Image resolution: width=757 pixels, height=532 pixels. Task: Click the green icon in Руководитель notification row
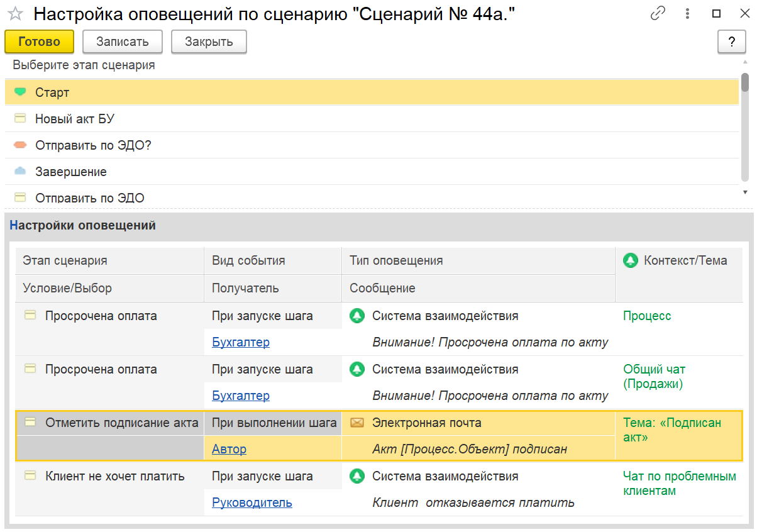pos(357,476)
